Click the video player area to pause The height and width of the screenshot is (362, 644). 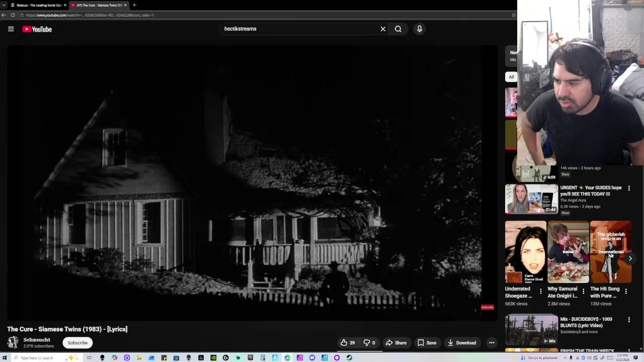(x=252, y=183)
